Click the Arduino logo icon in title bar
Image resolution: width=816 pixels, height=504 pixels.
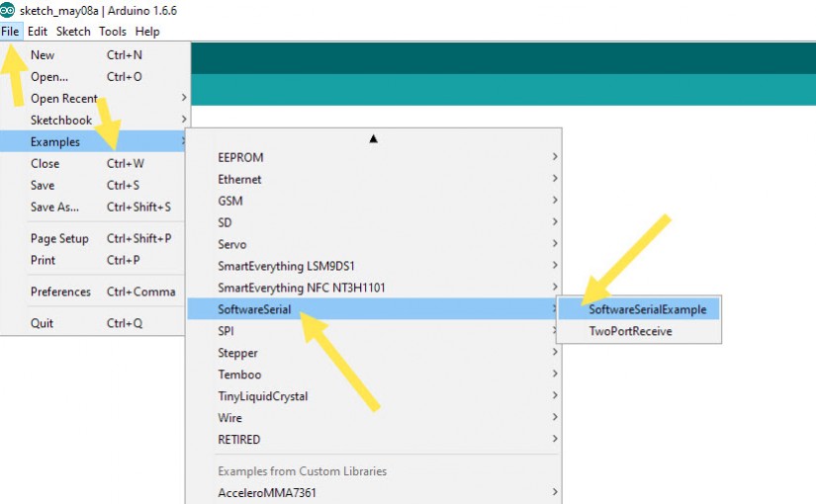[x=9, y=10]
